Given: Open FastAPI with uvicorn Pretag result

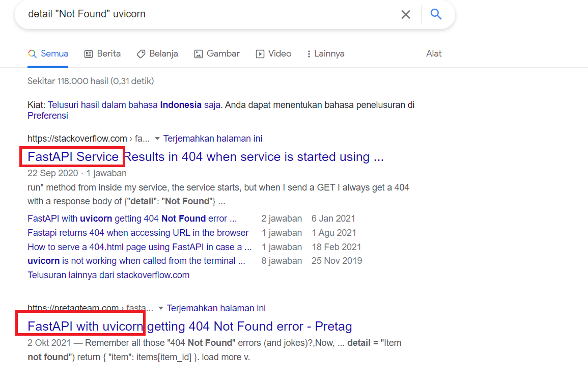Looking at the screenshot, I should click(190, 327).
